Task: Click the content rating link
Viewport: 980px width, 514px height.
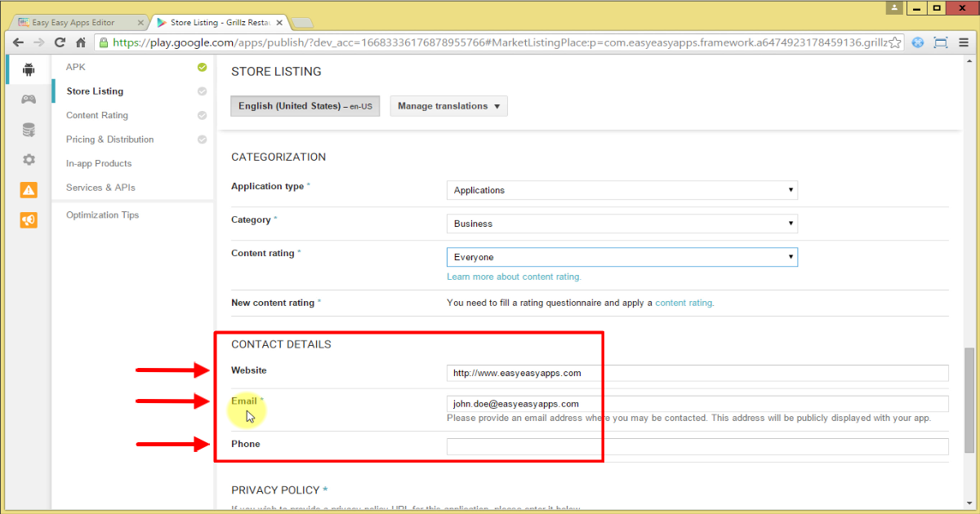Action: 684,302
